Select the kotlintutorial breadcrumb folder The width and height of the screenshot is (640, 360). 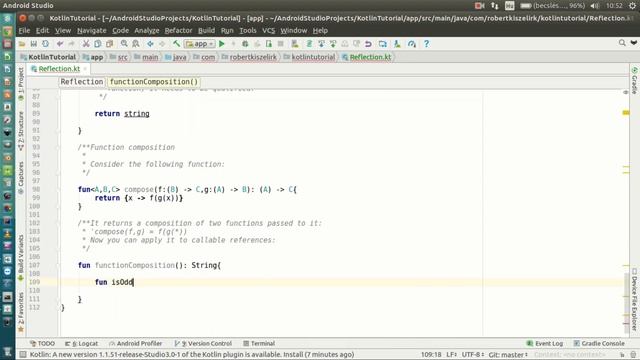[309, 57]
